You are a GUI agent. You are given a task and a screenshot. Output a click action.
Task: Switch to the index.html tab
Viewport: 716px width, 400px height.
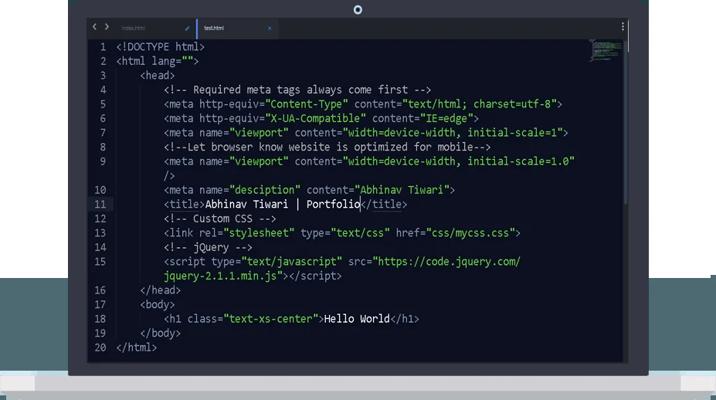tap(133, 28)
